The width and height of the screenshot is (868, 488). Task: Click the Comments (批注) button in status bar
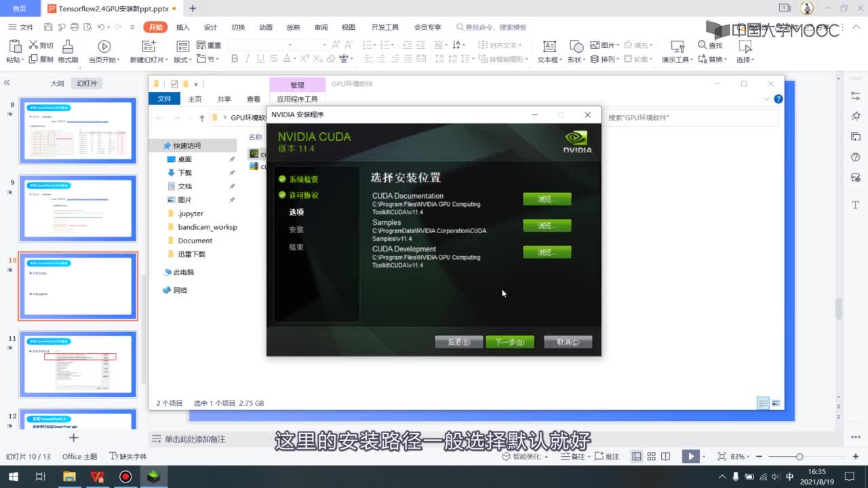(x=607, y=456)
